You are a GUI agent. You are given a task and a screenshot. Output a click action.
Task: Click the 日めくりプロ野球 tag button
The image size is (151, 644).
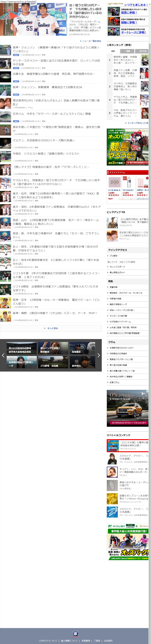(127, 262)
